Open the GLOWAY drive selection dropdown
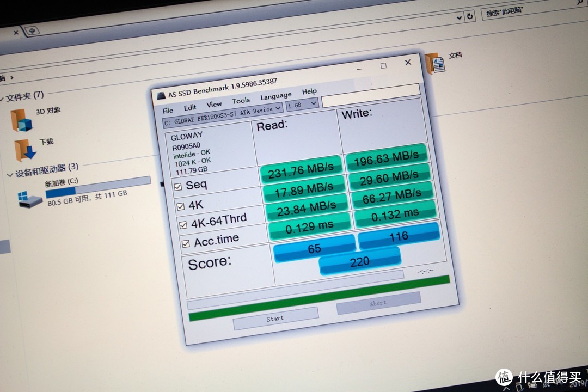The height and width of the screenshot is (392, 588). [222, 115]
